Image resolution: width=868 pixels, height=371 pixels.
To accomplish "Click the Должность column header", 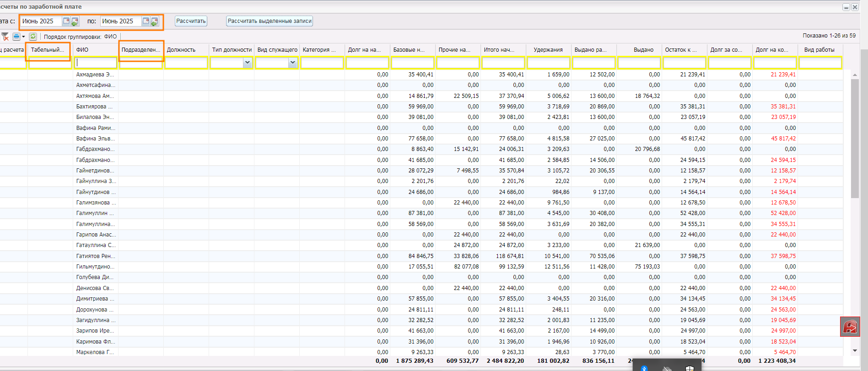I will [181, 50].
